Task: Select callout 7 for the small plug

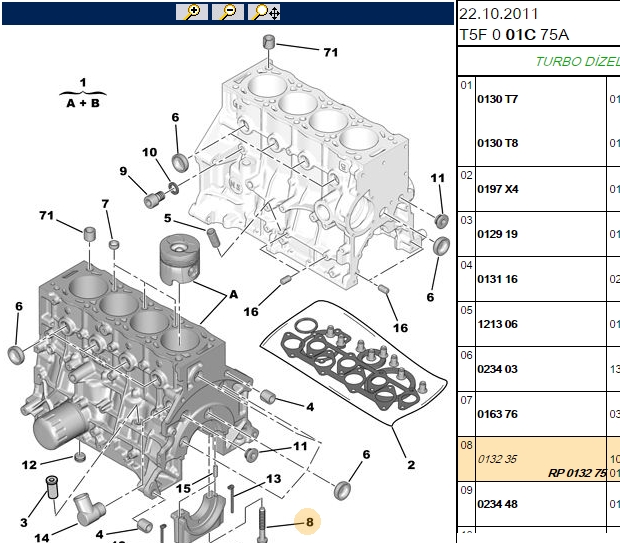Action: pos(105,204)
